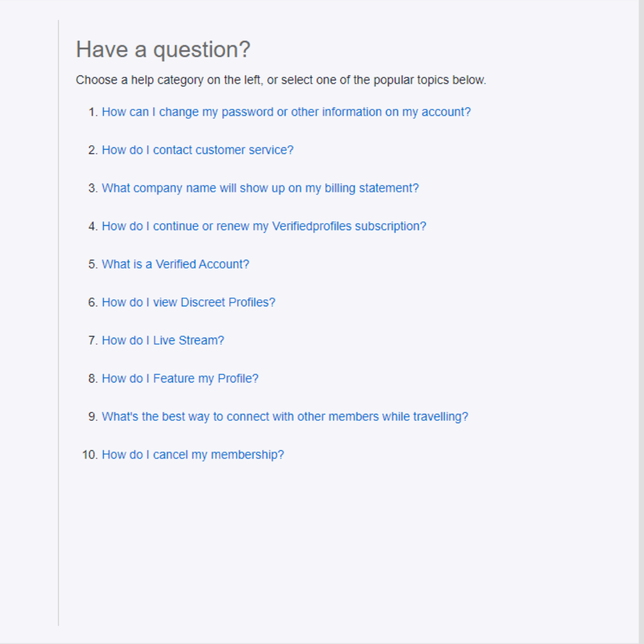This screenshot has width=644, height=644.
Task: Open the contact customer service help topic
Action: [197, 150]
